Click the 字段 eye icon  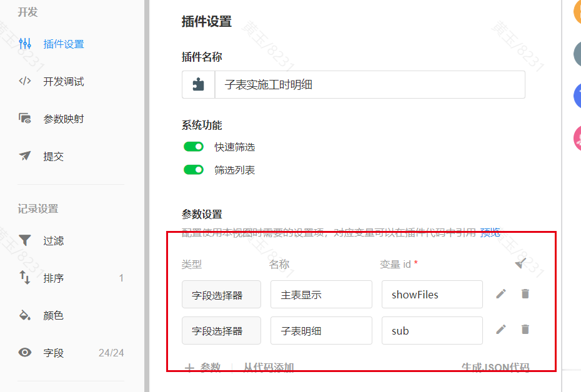(25, 352)
